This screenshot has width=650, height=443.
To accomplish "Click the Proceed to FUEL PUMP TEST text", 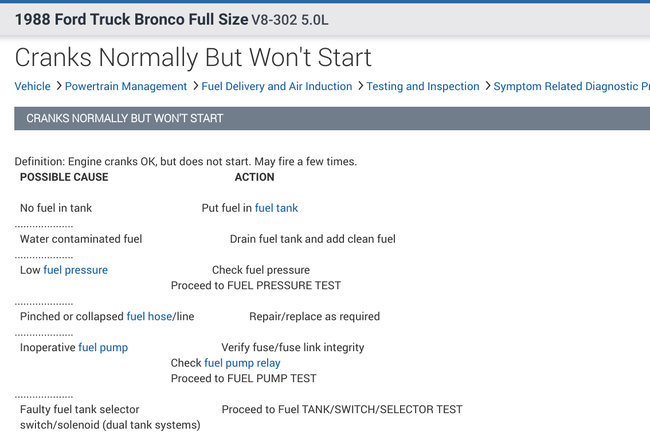I will [x=243, y=379].
